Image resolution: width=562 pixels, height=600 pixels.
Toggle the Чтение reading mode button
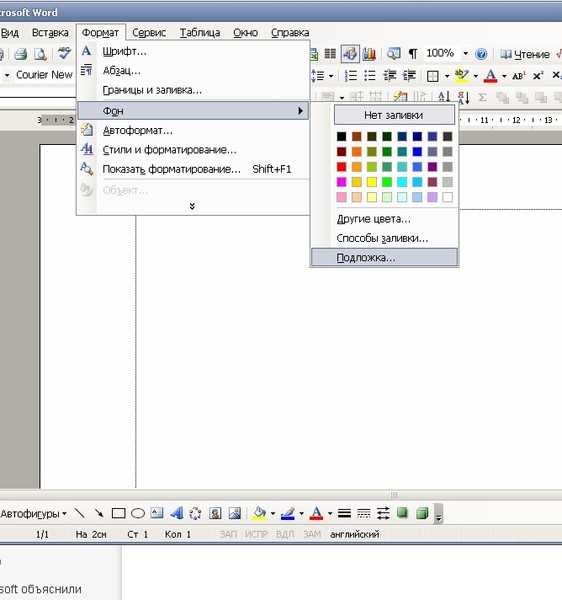pyautogui.click(x=525, y=54)
